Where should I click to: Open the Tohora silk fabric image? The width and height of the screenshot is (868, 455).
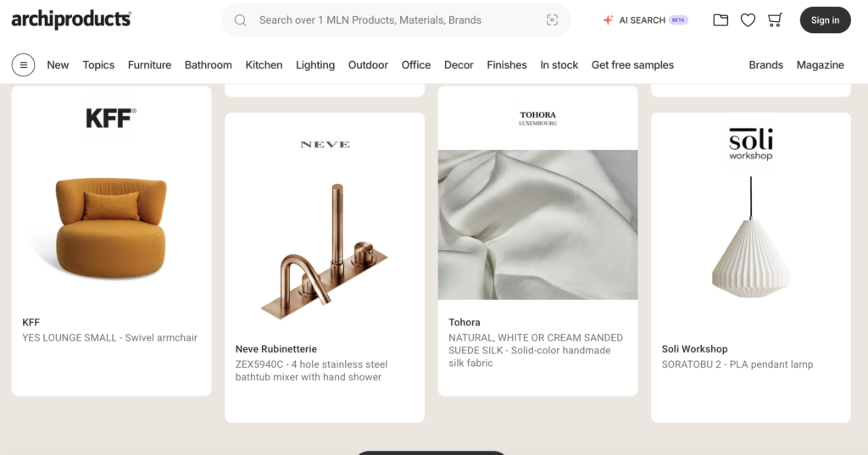537,225
